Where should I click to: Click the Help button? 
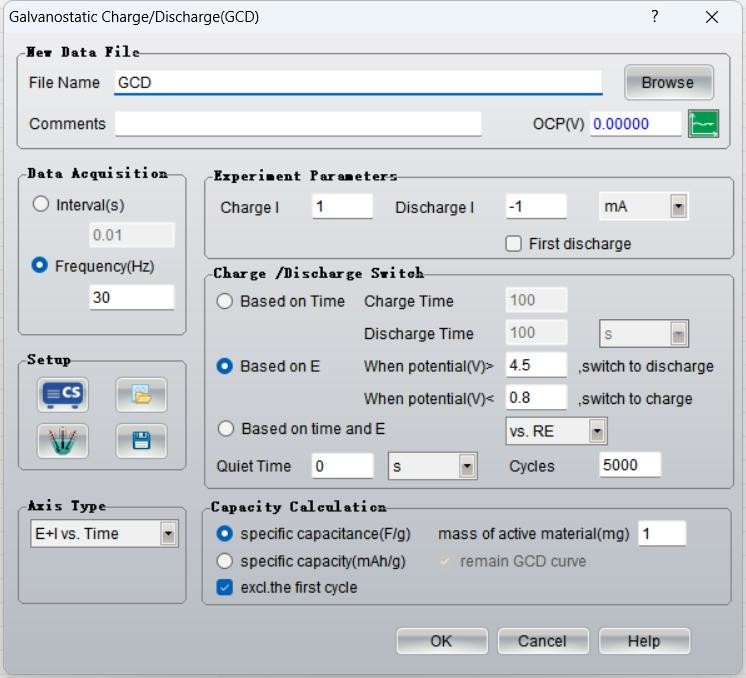click(643, 641)
